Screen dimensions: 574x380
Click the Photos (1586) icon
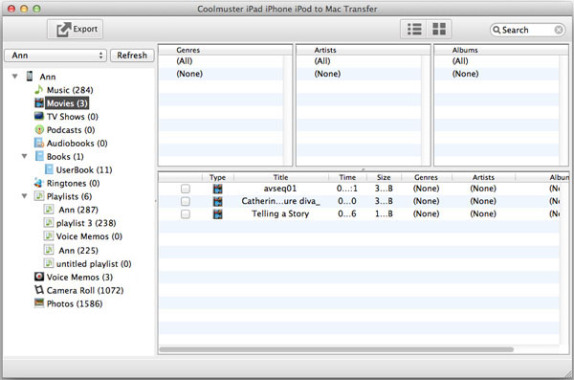[39, 303]
